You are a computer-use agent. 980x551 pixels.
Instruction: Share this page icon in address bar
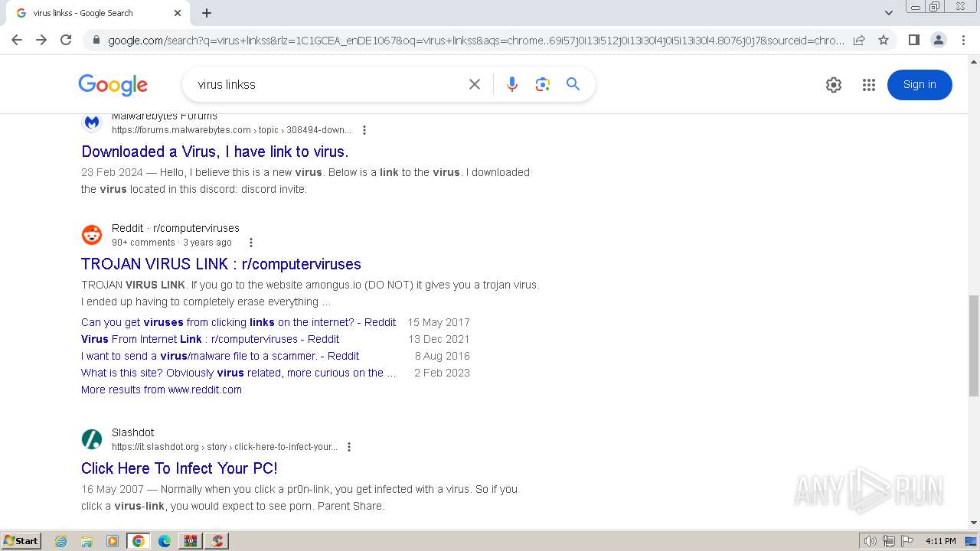pos(859,40)
